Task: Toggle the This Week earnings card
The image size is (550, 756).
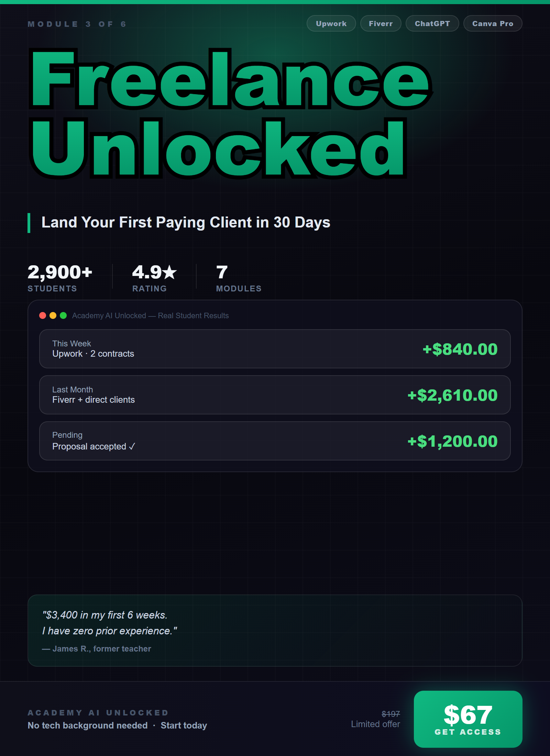Action: 275,349
